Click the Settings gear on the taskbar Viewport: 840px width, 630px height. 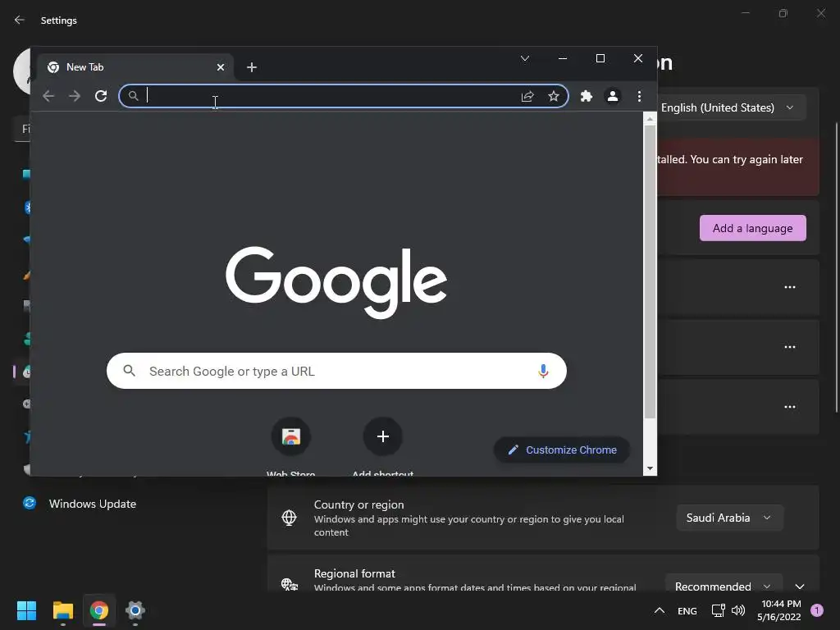(135, 610)
